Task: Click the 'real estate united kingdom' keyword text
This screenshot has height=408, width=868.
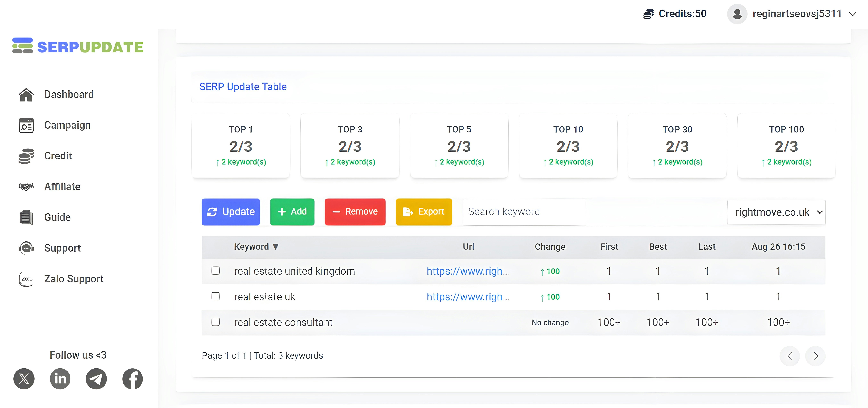Action: pyautogui.click(x=295, y=271)
